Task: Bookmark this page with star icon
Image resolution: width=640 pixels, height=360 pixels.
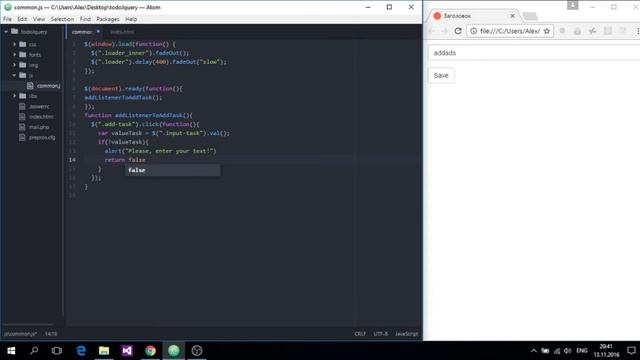Action: tap(547, 31)
